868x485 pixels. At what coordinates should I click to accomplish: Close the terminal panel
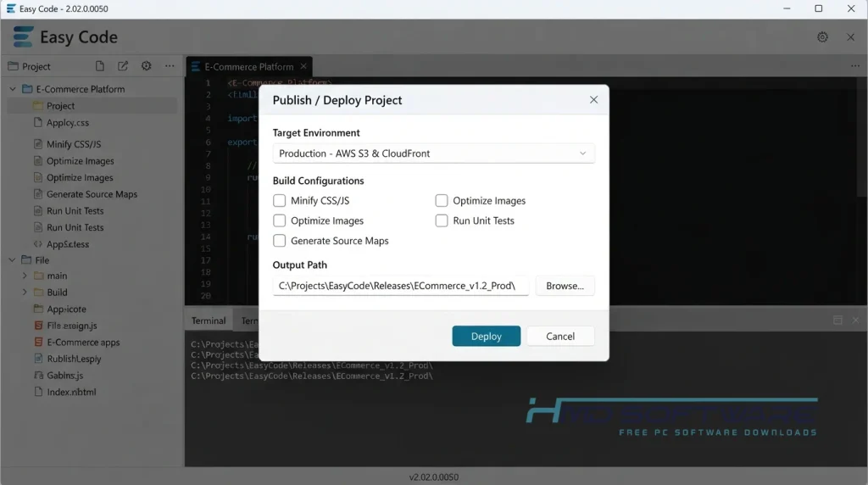coord(855,320)
